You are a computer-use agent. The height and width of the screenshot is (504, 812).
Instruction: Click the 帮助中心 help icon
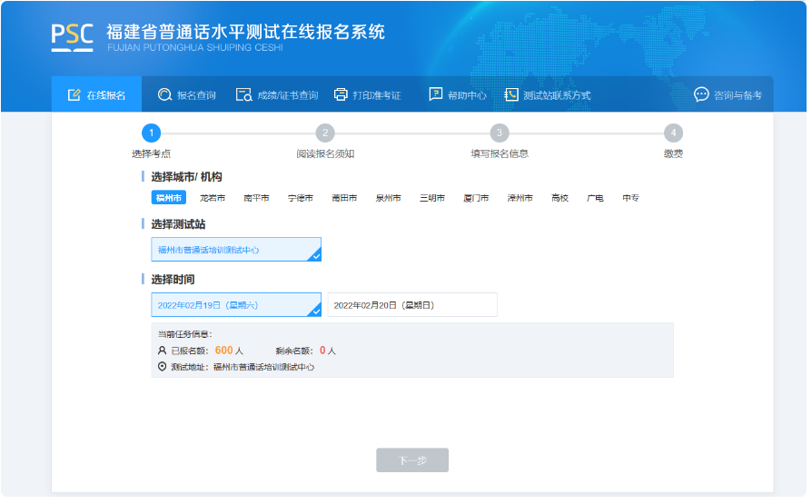click(x=436, y=94)
